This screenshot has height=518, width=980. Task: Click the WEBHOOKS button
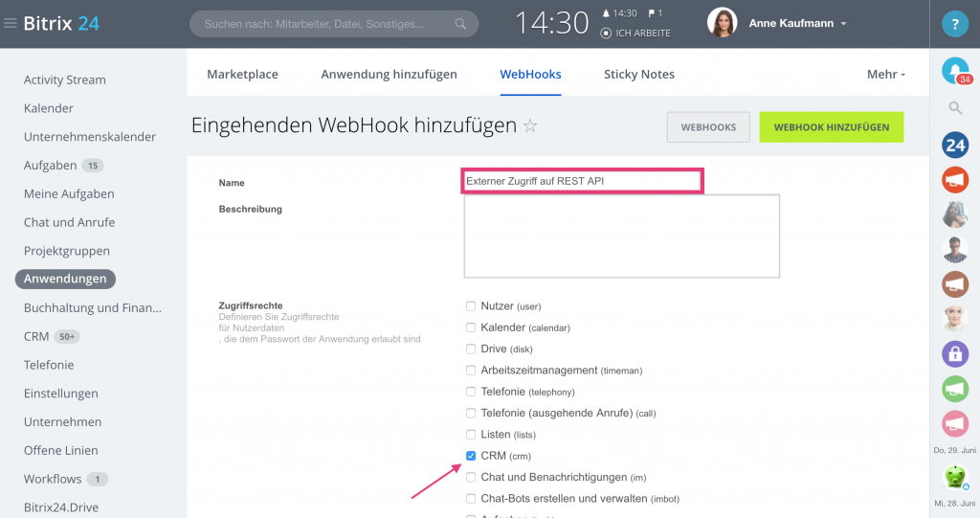click(x=708, y=127)
